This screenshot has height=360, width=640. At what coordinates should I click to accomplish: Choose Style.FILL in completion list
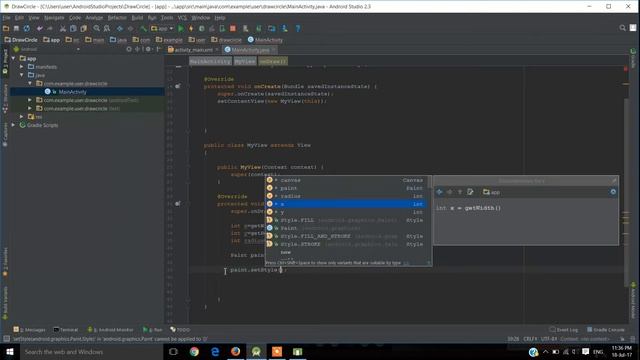[346, 220]
